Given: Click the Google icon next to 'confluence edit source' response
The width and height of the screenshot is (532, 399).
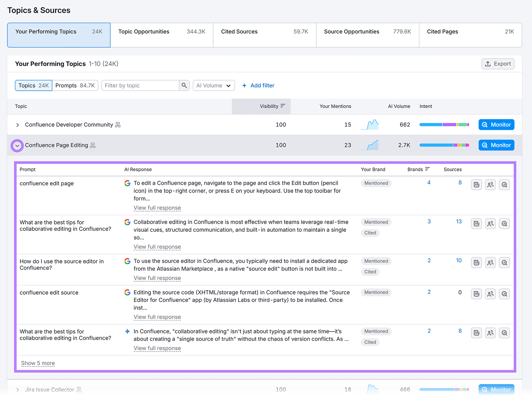Looking at the screenshot, I should tap(127, 292).
